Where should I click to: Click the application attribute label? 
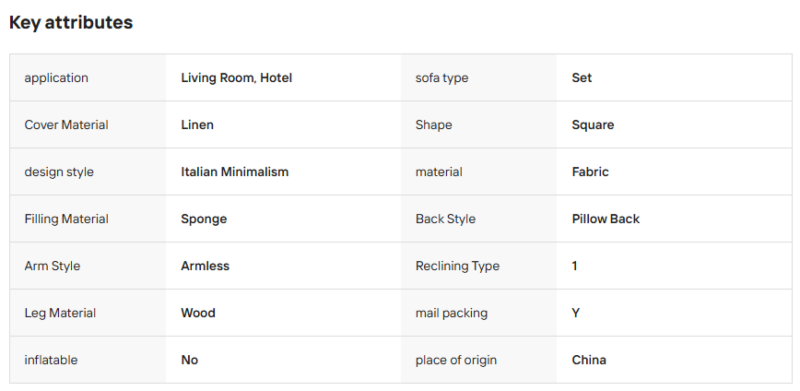[56, 78]
